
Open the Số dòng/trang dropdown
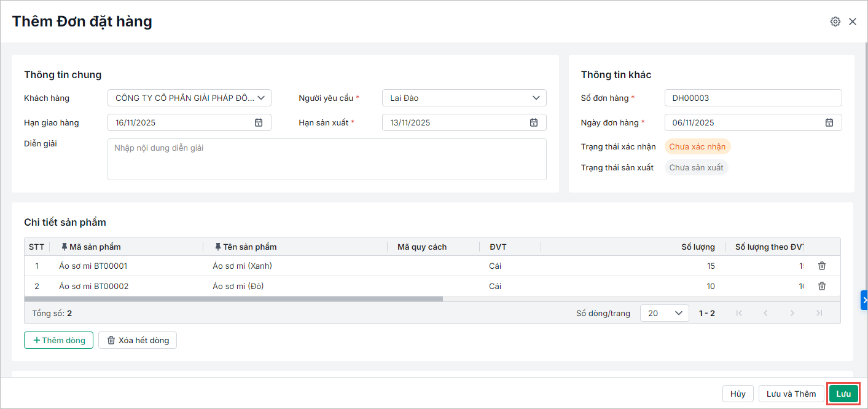(664, 313)
